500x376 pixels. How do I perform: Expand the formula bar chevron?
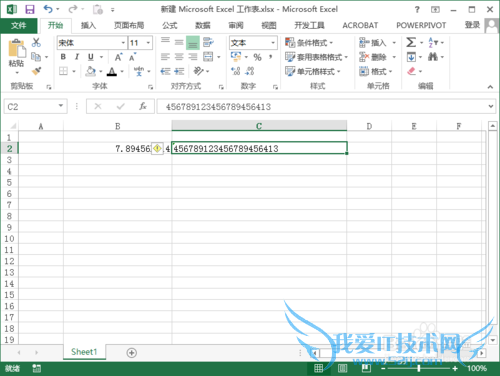click(x=491, y=106)
